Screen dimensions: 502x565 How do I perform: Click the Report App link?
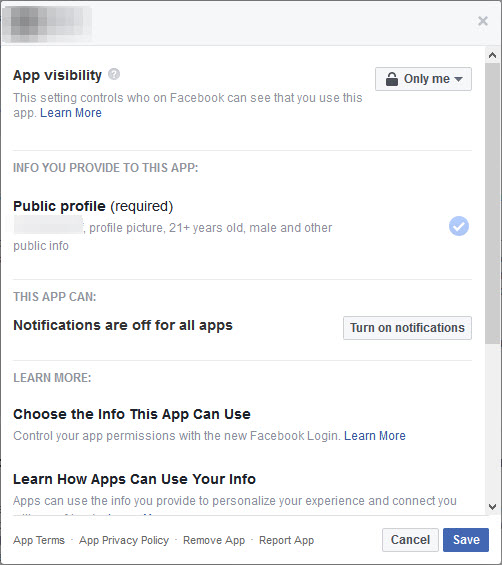286,540
